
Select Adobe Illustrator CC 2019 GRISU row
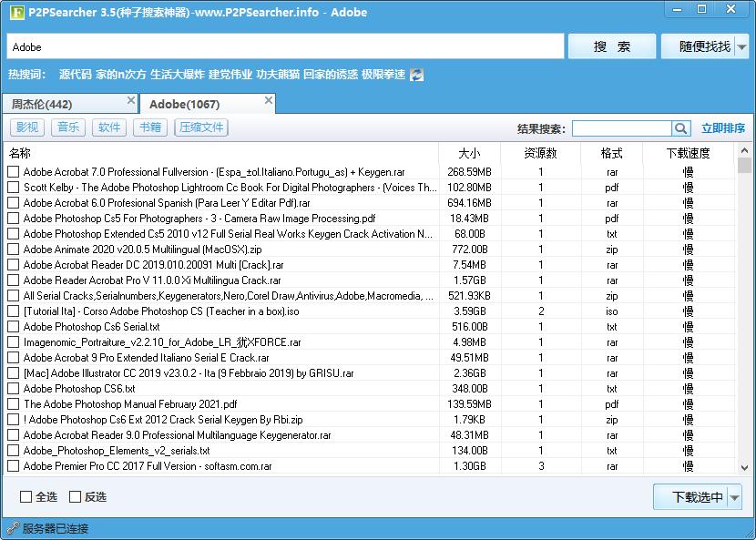[369, 373]
